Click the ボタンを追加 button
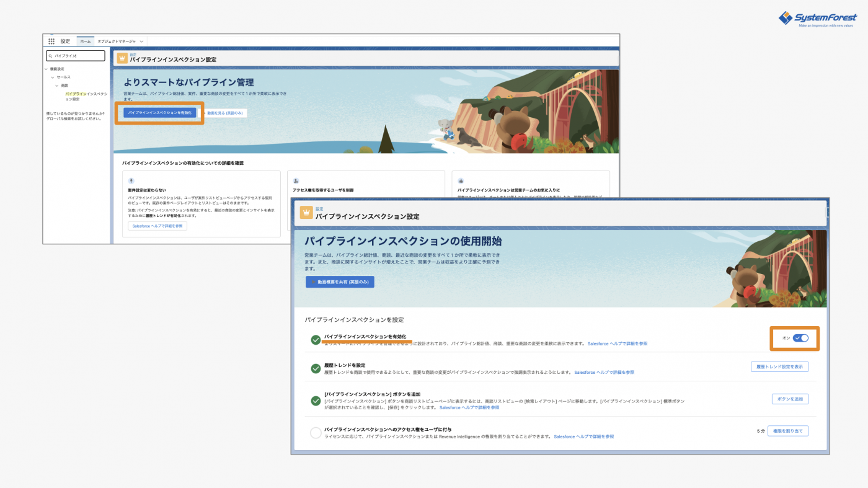Image resolution: width=868 pixels, height=488 pixels. (790, 399)
